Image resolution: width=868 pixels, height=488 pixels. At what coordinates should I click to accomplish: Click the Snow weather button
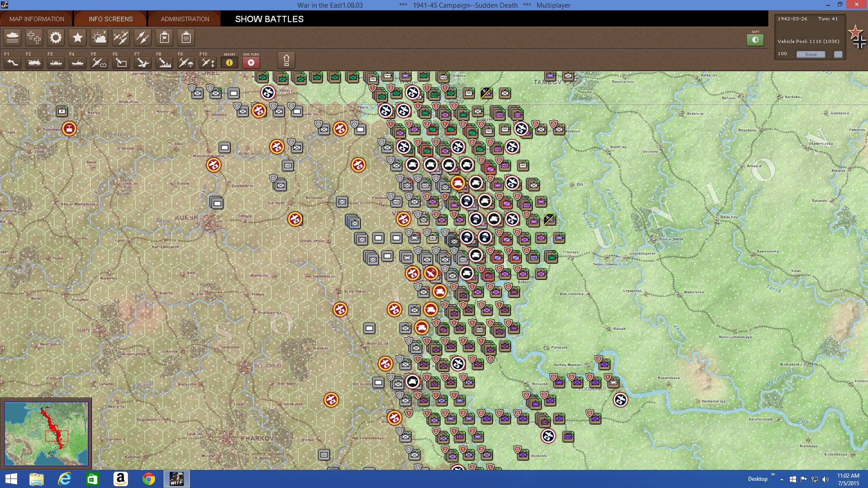[x=811, y=54]
